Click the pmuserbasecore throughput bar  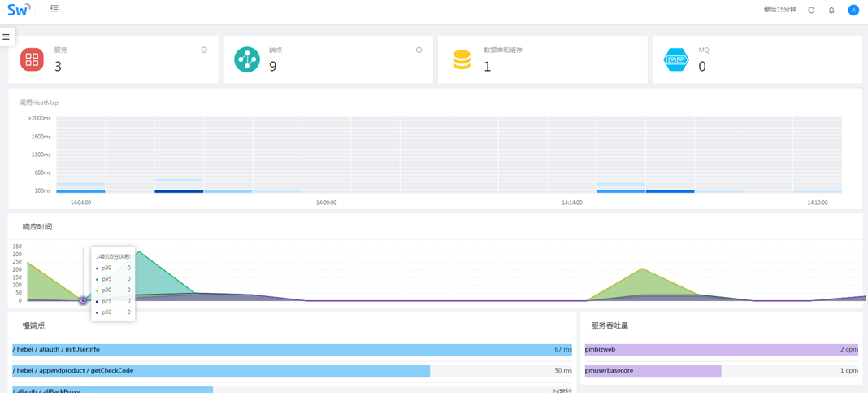click(x=653, y=371)
